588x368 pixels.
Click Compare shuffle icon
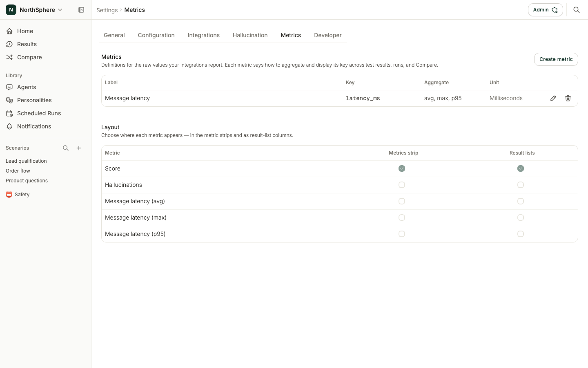click(9, 57)
